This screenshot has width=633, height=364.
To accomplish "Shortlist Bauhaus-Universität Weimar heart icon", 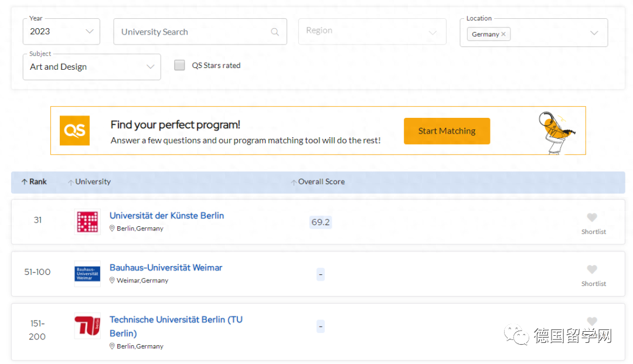I will [x=592, y=270].
